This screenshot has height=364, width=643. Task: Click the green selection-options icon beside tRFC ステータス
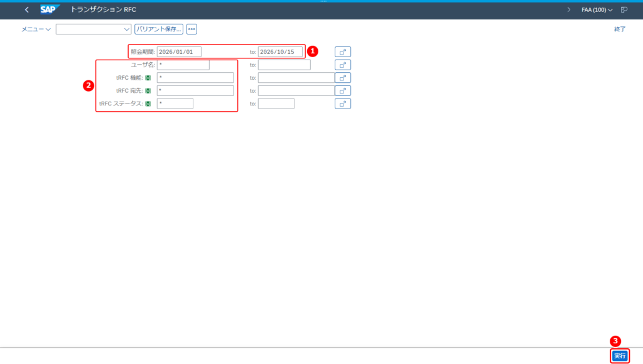tap(148, 104)
